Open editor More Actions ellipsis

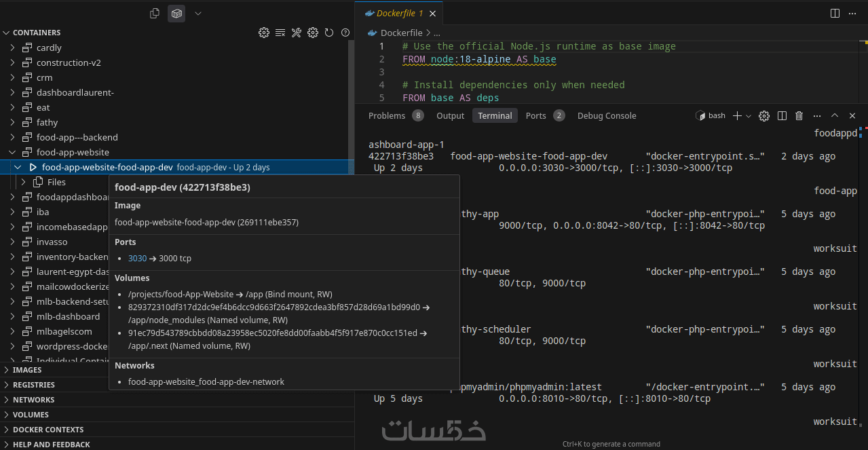pyautogui.click(x=853, y=13)
